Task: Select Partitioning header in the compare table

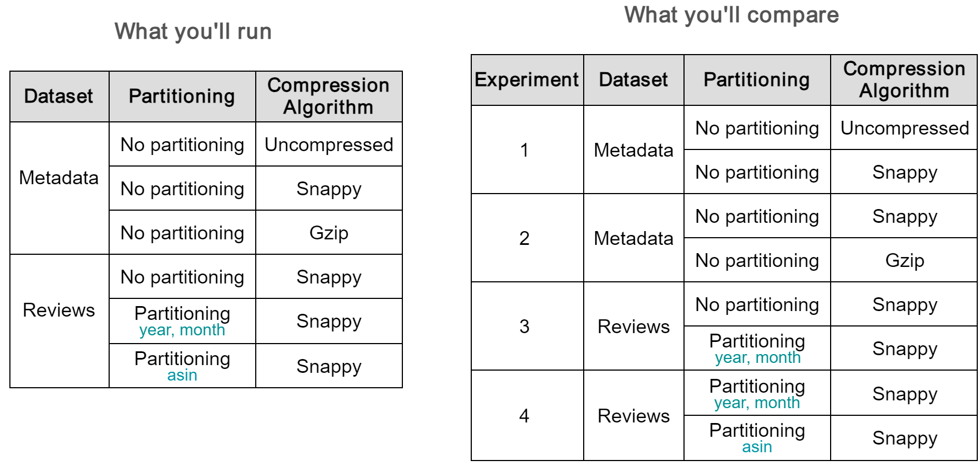Action: pyautogui.click(x=756, y=80)
